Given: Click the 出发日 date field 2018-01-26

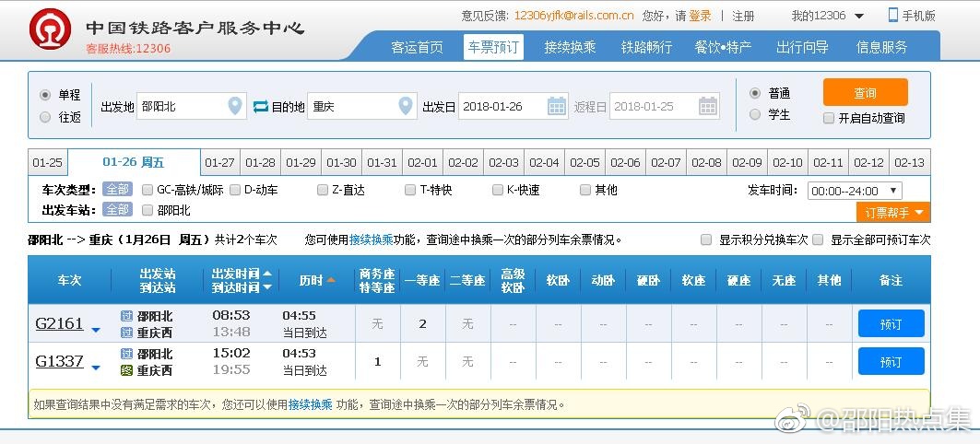Looking at the screenshot, I should pyautogui.click(x=514, y=106).
